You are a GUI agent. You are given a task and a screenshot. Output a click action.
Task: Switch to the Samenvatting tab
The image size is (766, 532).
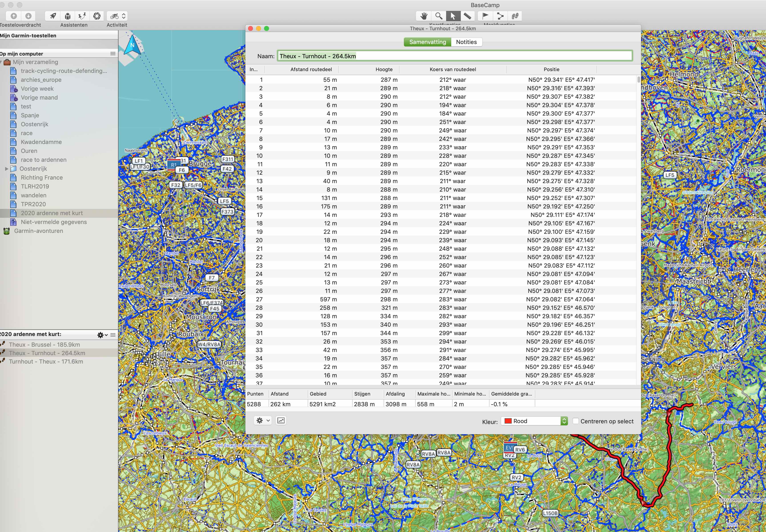(x=427, y=42)
